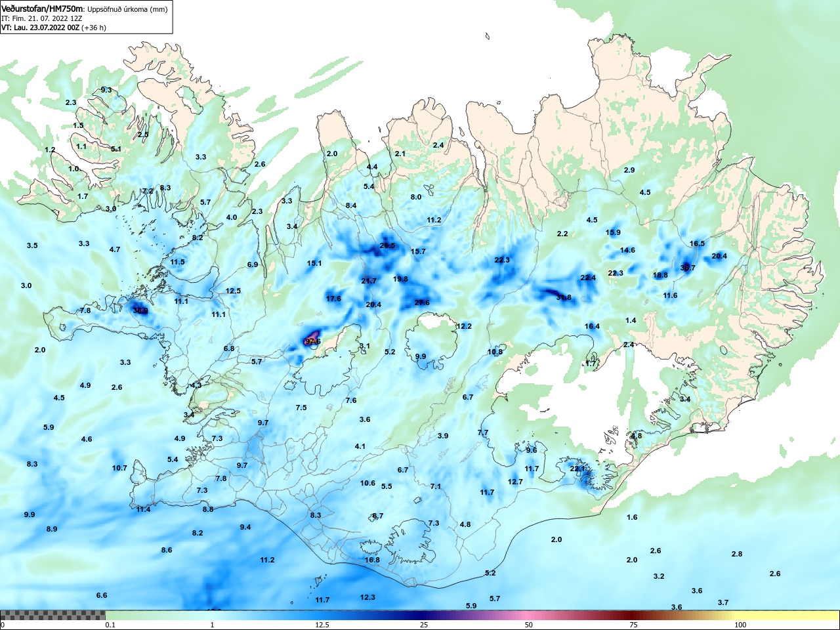Image resolution: width=840 pixels, height=630 pixels.
Task: Click the legend label '25'
Action: pyautogui.click(x=424, y=625)
